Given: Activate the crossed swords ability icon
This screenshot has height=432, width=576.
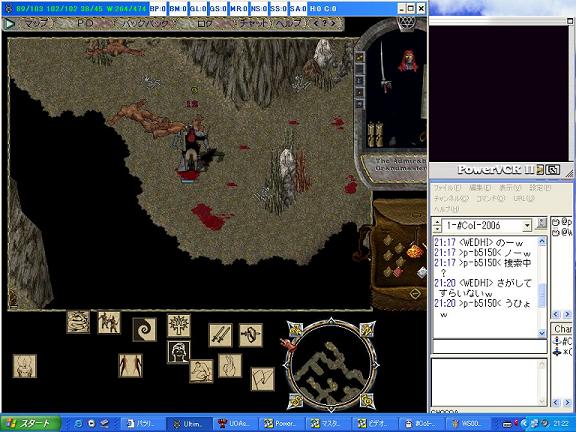Looking at the screenshot, I should pos(220,335).
